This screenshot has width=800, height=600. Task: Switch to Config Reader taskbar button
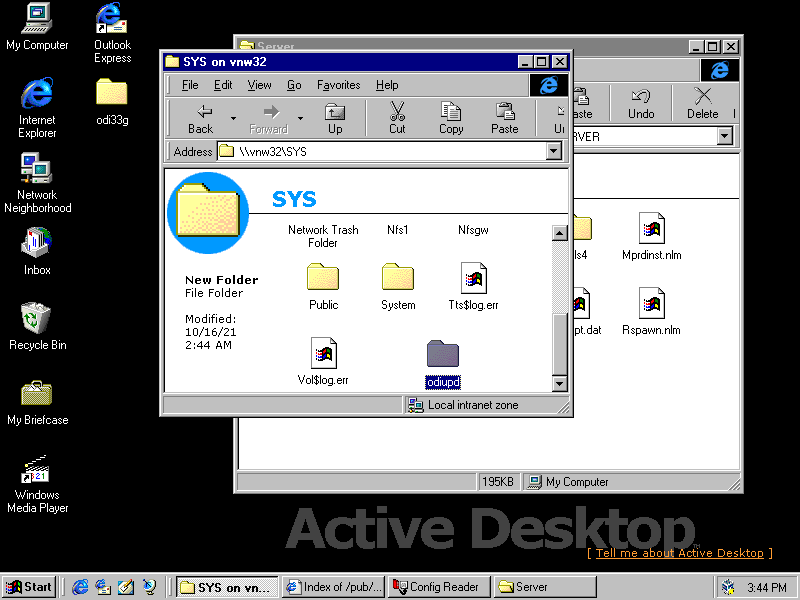[x=439, y=587]
